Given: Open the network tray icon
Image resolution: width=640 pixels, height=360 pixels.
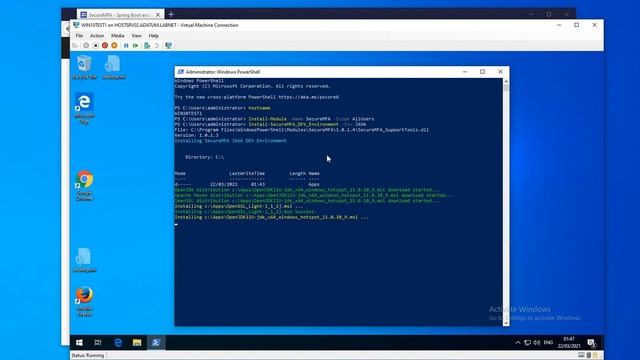Looking at the screenshot, I should pos(527,342).
